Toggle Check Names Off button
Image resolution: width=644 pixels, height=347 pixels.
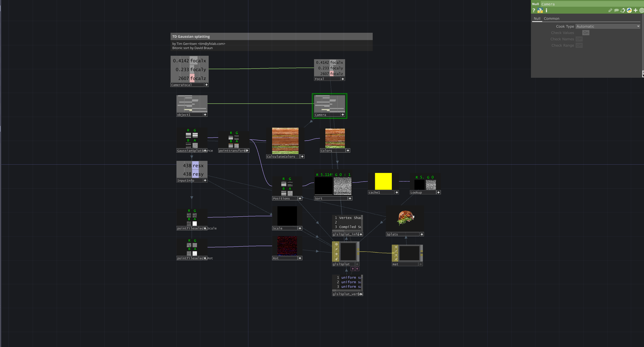point(579,39)
